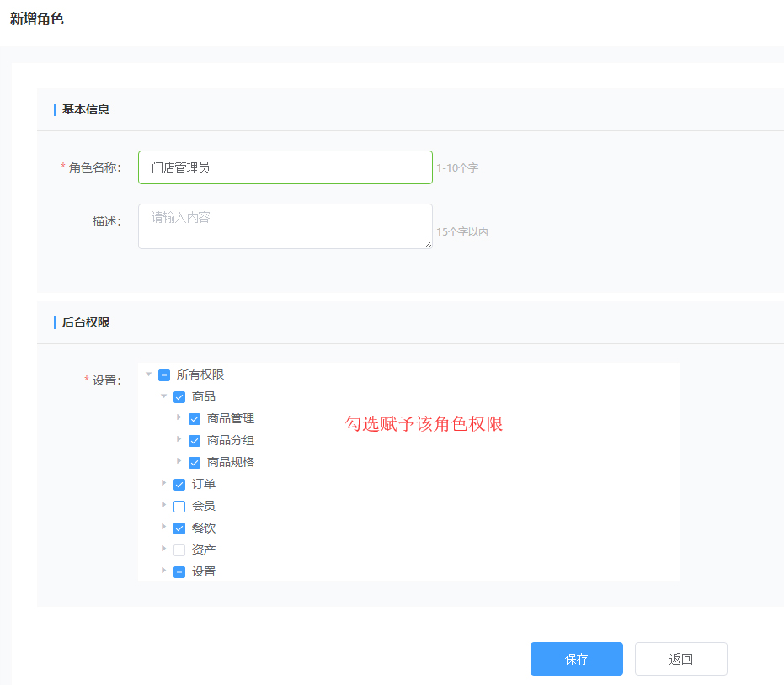
Task: Uncheck the 商品规格 checkbox
Action: (195, 463)
